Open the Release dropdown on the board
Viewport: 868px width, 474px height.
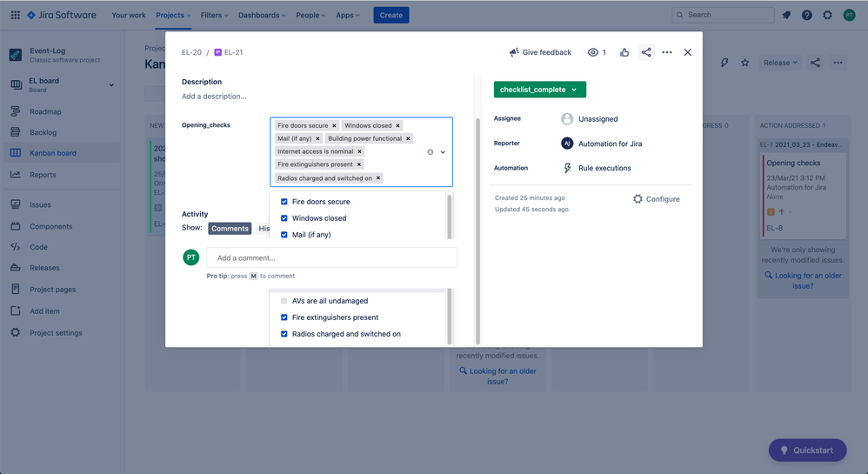(780, 63)
